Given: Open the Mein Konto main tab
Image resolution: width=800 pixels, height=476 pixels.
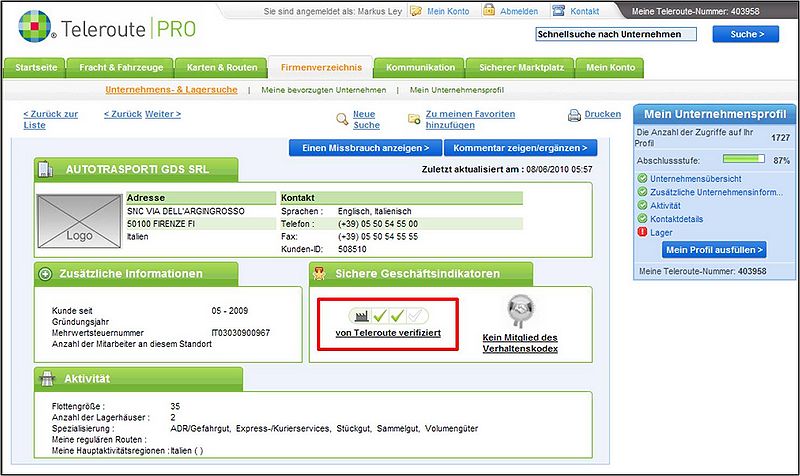Looking at the screenshot, I should (x=610, y=67).
